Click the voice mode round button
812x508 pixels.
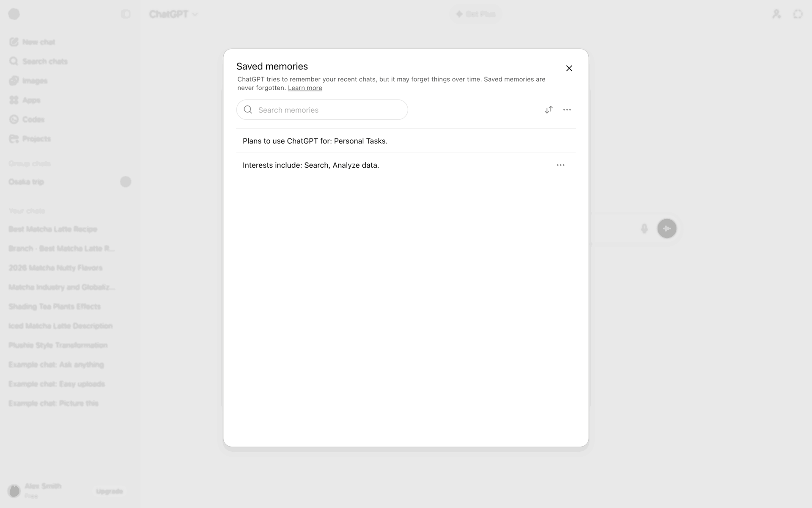click(x=667, y=229)
